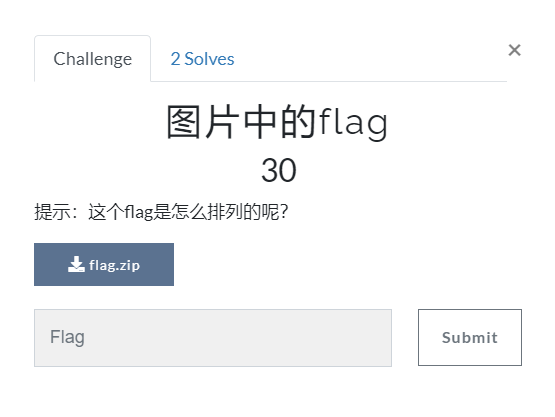
Task: Click the flag.zip file name label
Action: click(114, 265)
